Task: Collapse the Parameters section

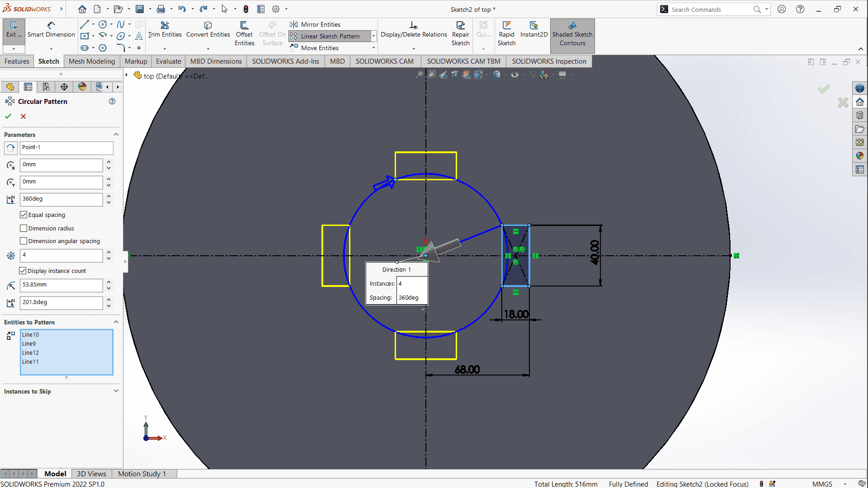Action: 116,135
